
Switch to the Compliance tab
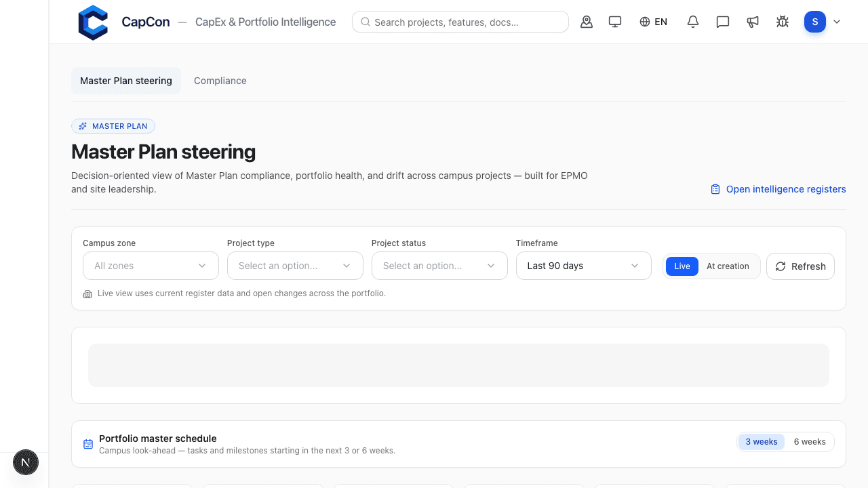tap(220, 81)
